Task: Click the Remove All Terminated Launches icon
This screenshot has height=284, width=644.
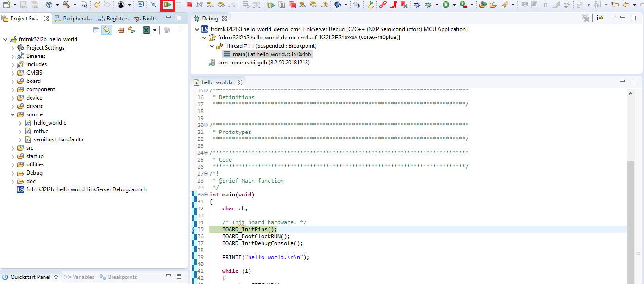Action: [x=586, y=18]
